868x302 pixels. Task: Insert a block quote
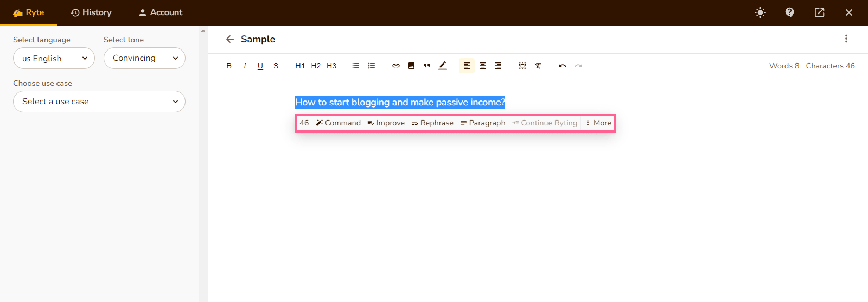427,66
